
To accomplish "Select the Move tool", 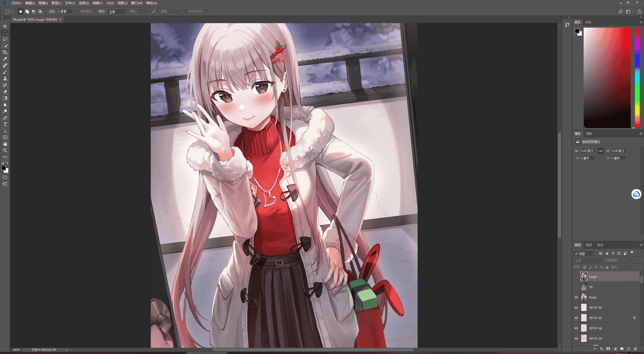I will [x=5, y=26].
